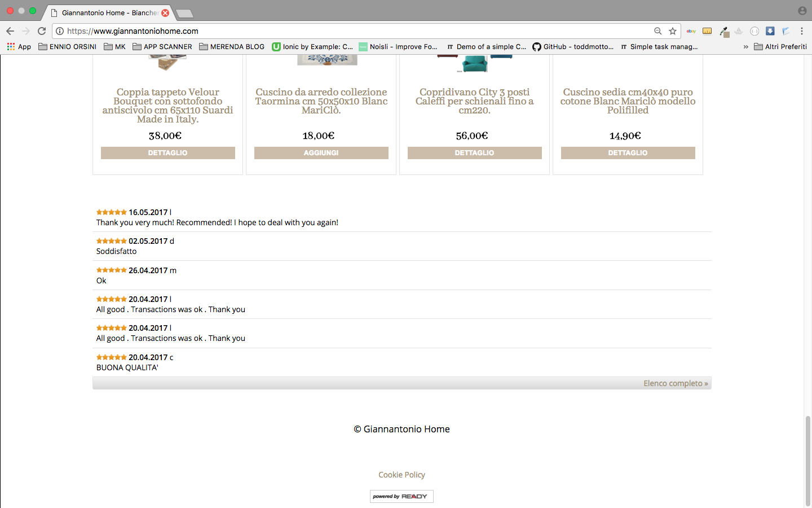Viewport: 812px width, 508px height.
Task: Click DETTAGLIO under Copridivano City 3 posti
Action: coord(475,153)
